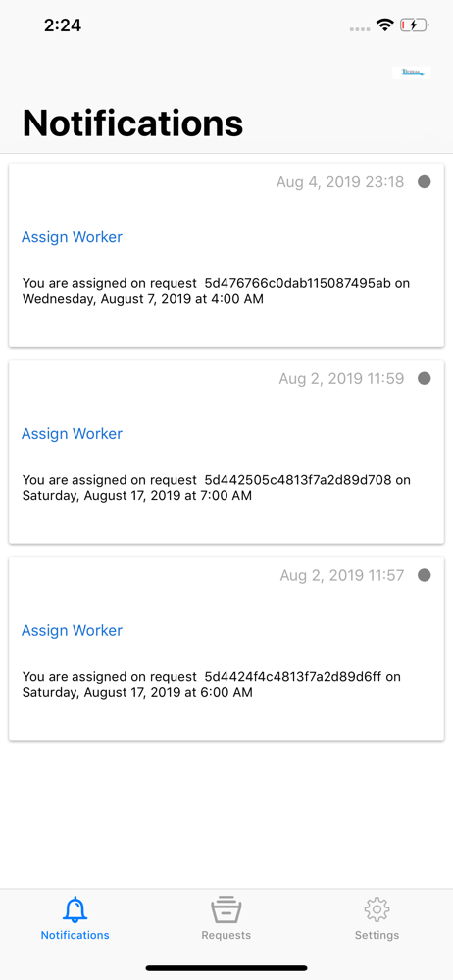Toggle read dot on Aug 2 11:57 notification
This screenshot has height=980, width=453.
point(425,575)
